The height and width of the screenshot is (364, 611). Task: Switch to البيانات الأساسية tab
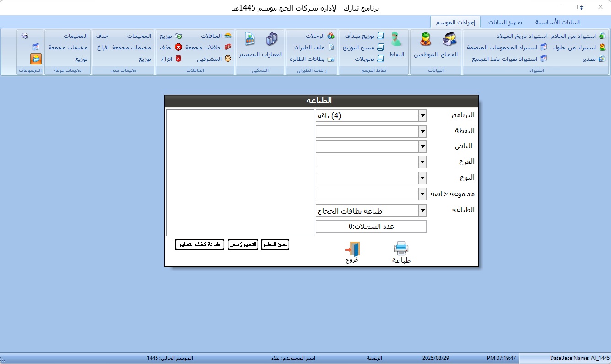tap(557, 22)
